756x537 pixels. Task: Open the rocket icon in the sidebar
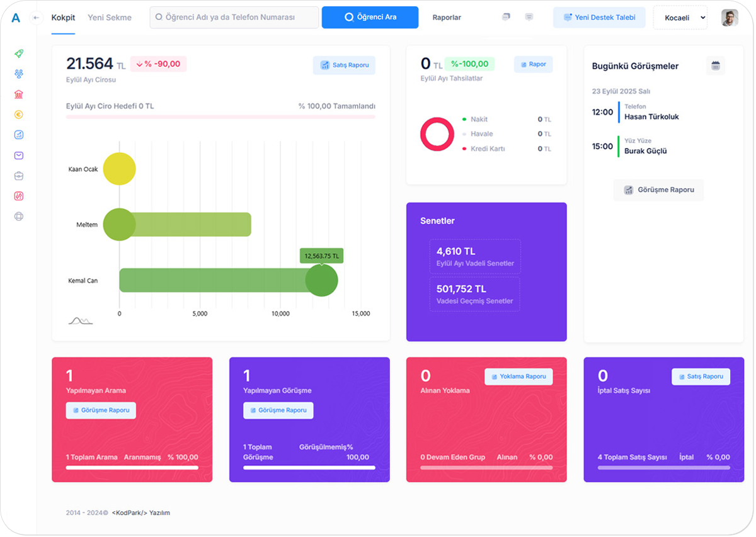click(19, 54)
